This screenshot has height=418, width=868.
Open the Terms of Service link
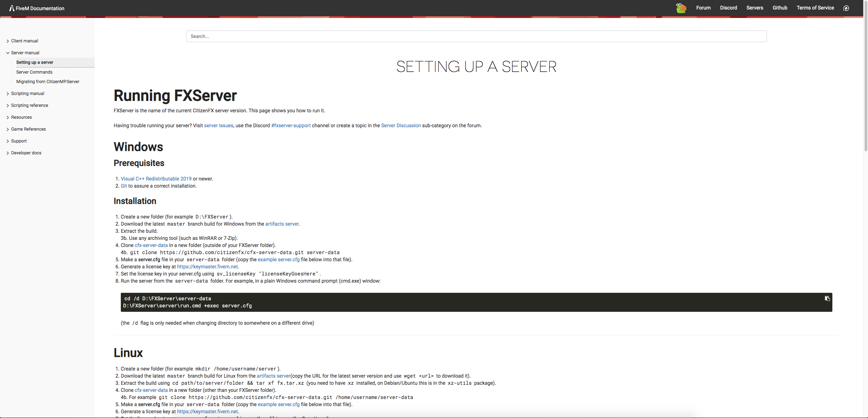coord(815,8)
